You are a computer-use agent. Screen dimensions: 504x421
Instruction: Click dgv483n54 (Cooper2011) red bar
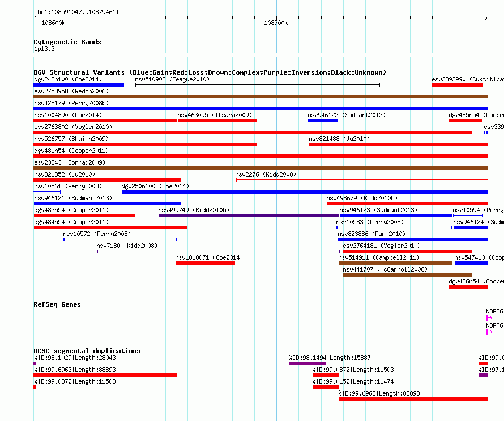click(x=84, y=216)
